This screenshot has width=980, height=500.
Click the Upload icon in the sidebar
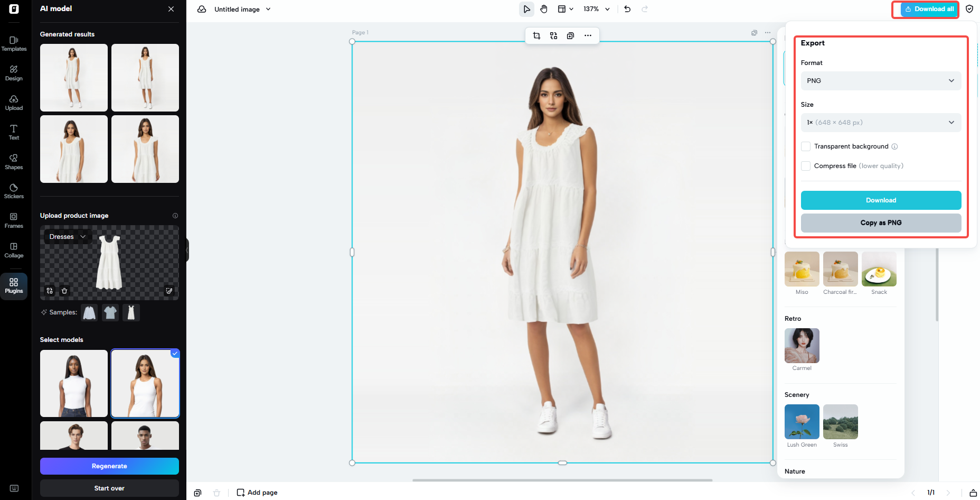pos(14,103)
